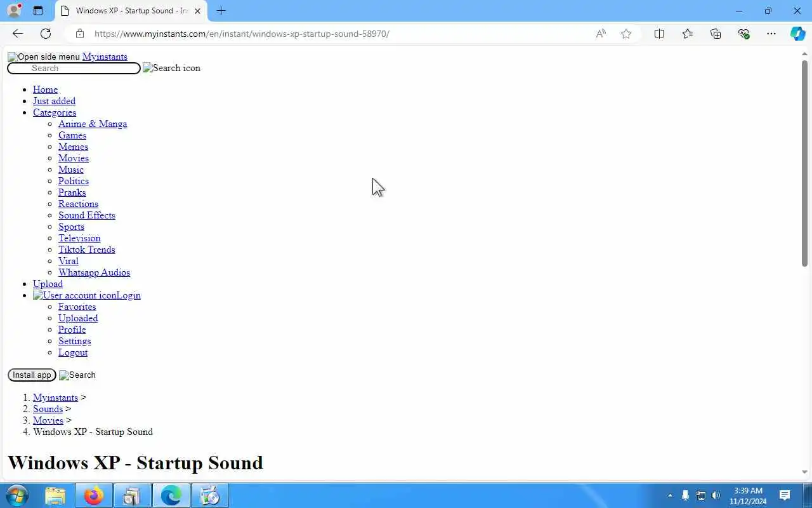Open browser Collections
Image resolution: width=812 pixels, height=508 pixels.
[x=716, y=34]
